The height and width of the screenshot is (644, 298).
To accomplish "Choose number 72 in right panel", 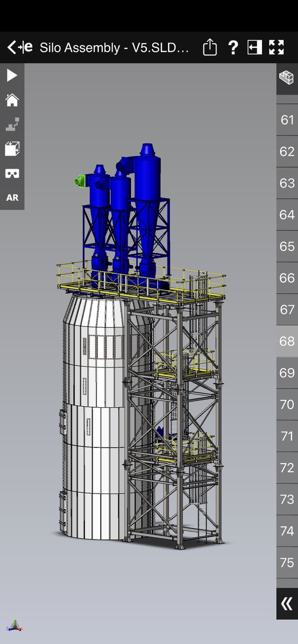I will coord(287,468).
